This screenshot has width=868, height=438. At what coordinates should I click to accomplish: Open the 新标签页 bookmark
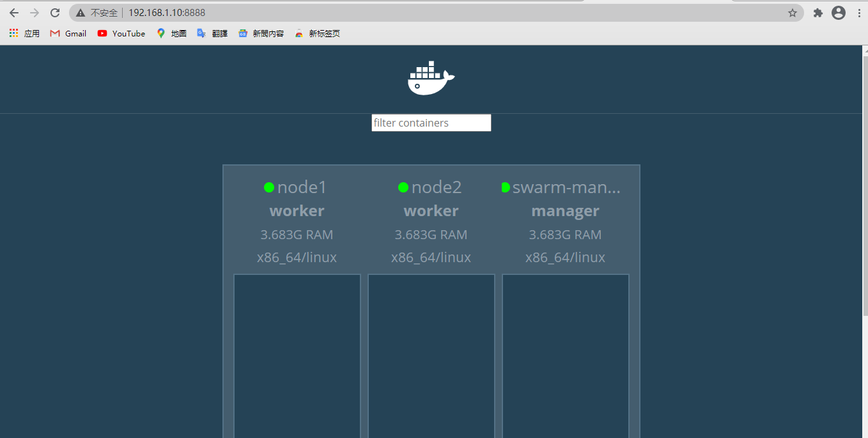click(318, 33)
